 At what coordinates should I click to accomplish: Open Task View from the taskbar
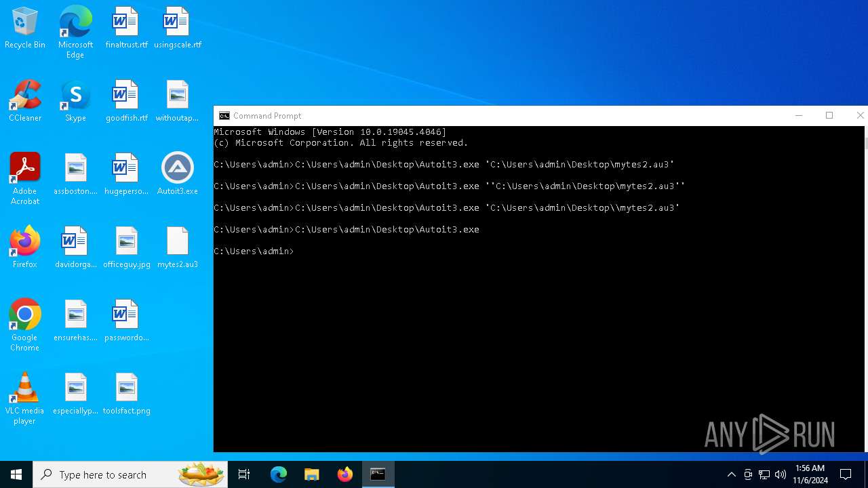[244, 474]
